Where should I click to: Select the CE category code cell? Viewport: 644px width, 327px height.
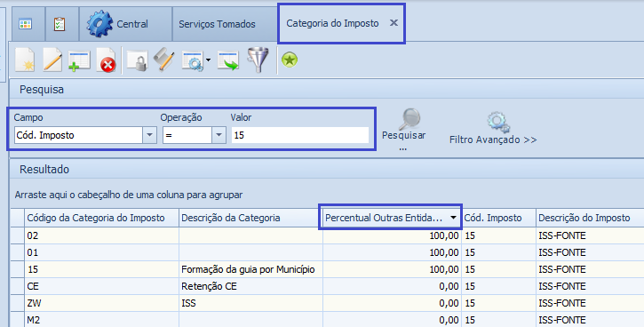[x=101, y=286]
